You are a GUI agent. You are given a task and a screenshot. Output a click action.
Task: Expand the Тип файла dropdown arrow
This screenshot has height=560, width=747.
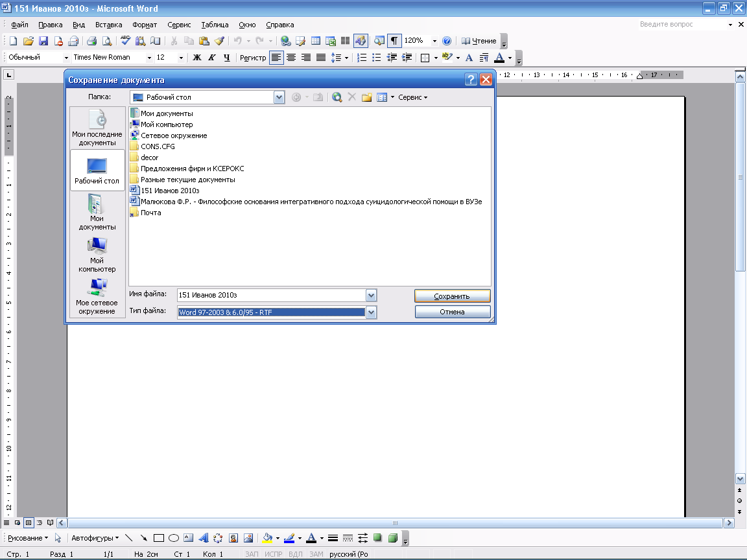coord(371,312)
